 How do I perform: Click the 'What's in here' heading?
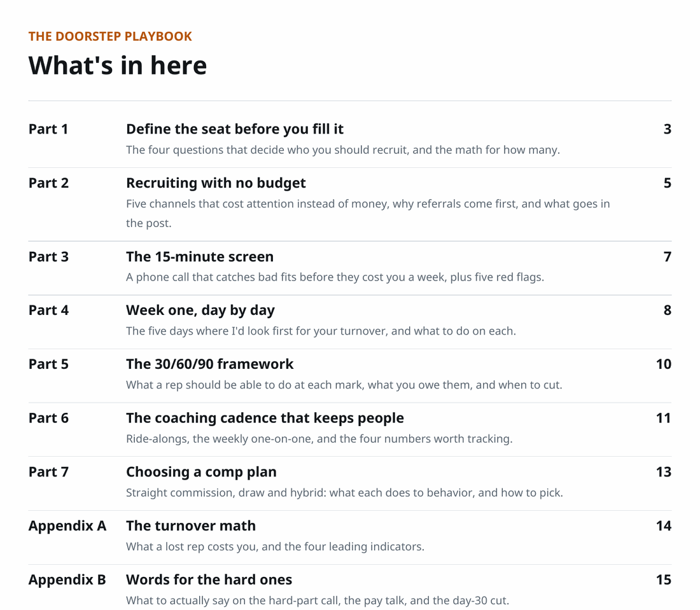coord(118,65)
